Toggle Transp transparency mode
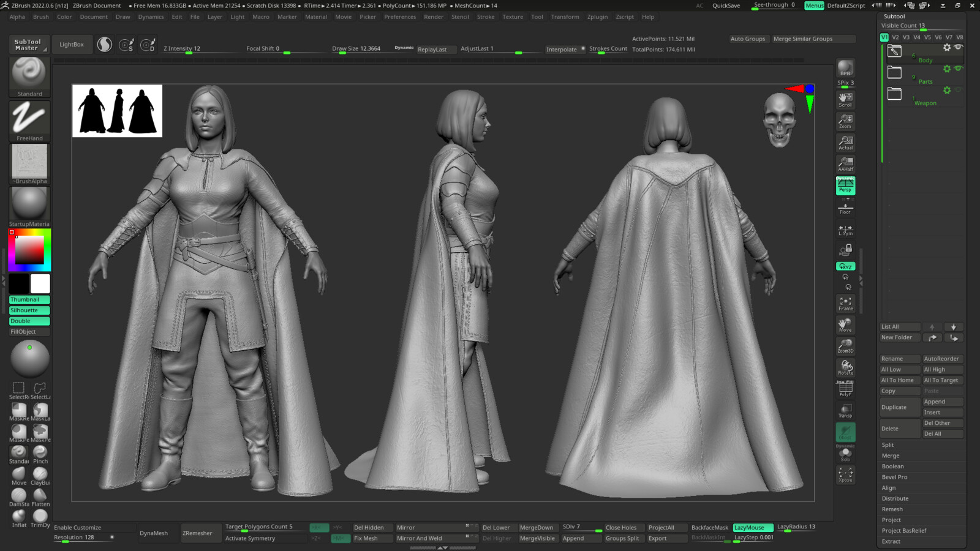 click(x=845, y=411)
